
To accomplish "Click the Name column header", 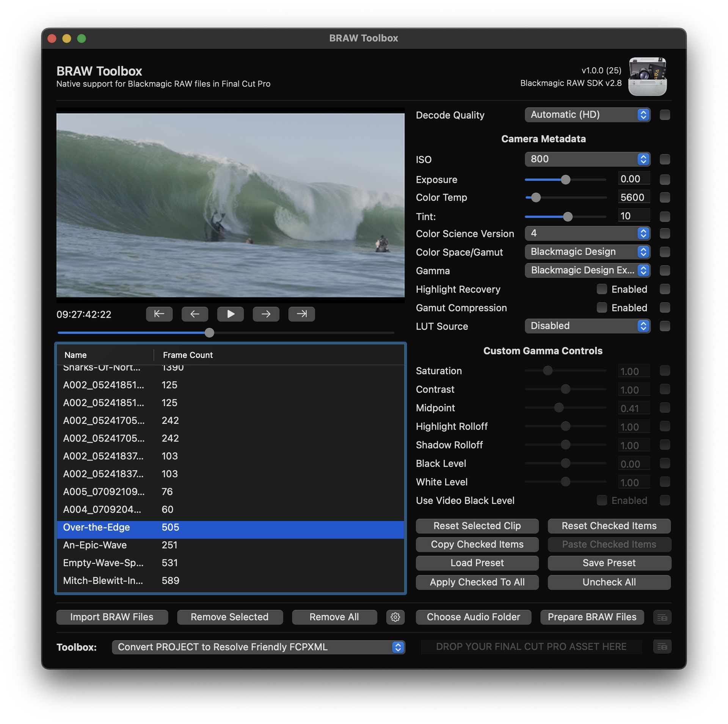I will tap(105, 355).
